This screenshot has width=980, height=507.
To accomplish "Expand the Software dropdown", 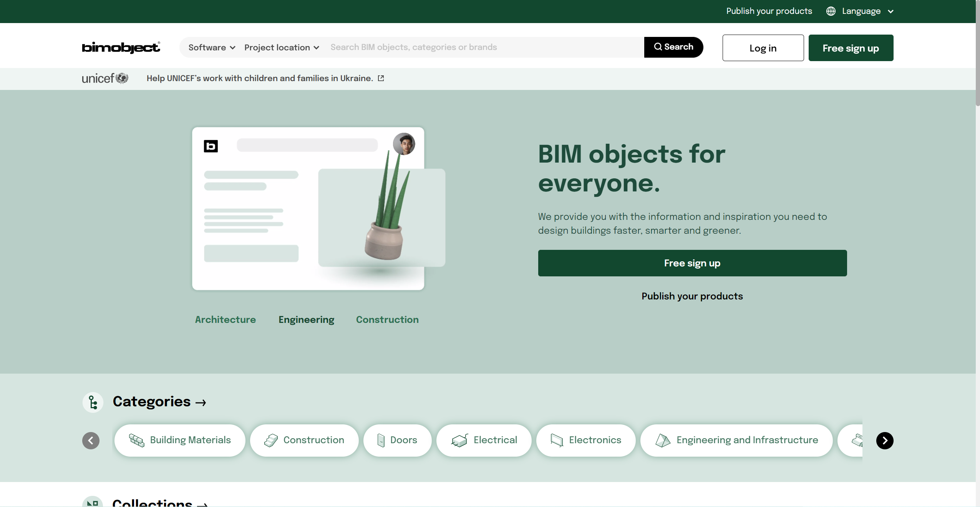I will pos(212,47).
